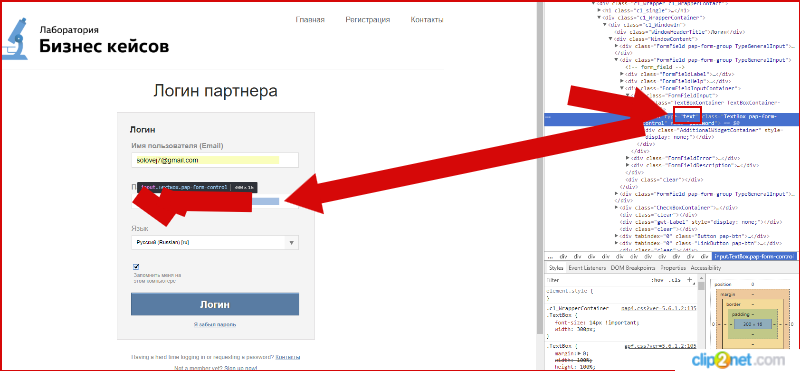The width and height of the screenshot is (800, 371).
Task: Click the blue Логин submit button
Action: 215,305
